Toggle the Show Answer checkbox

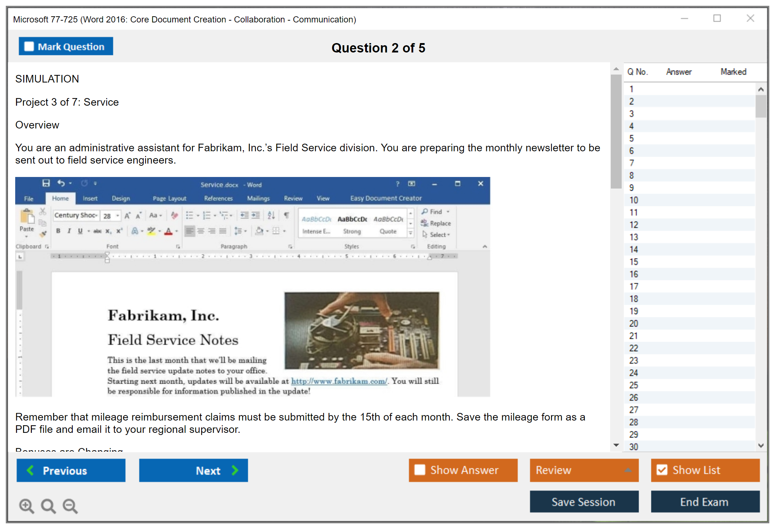pyautogui.click(x=420, y=470)
